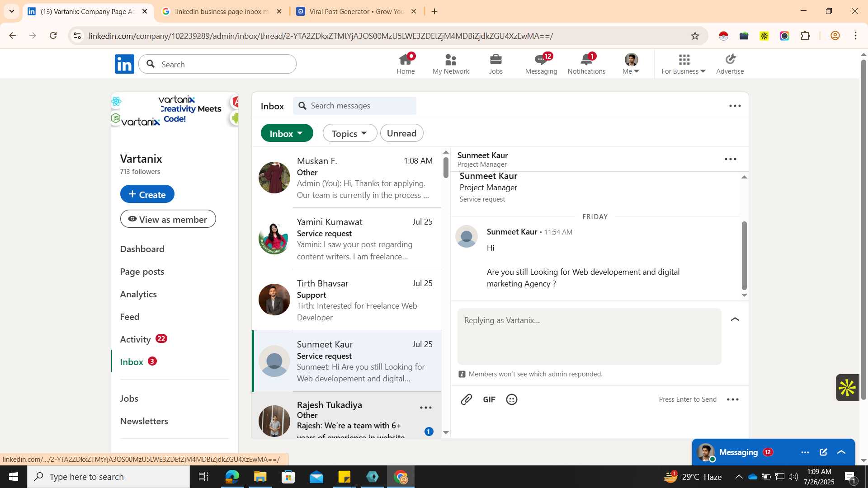Viewport: 868px width, 488px height.
Task: Open Chrome tab search dropdown arrow
Action: coord(11,11)
